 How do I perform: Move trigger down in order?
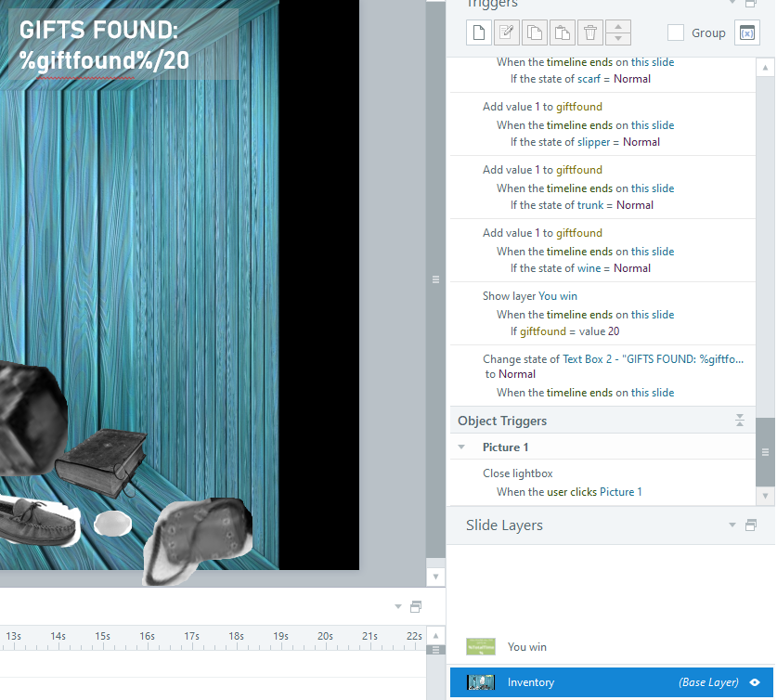point(618,39)
